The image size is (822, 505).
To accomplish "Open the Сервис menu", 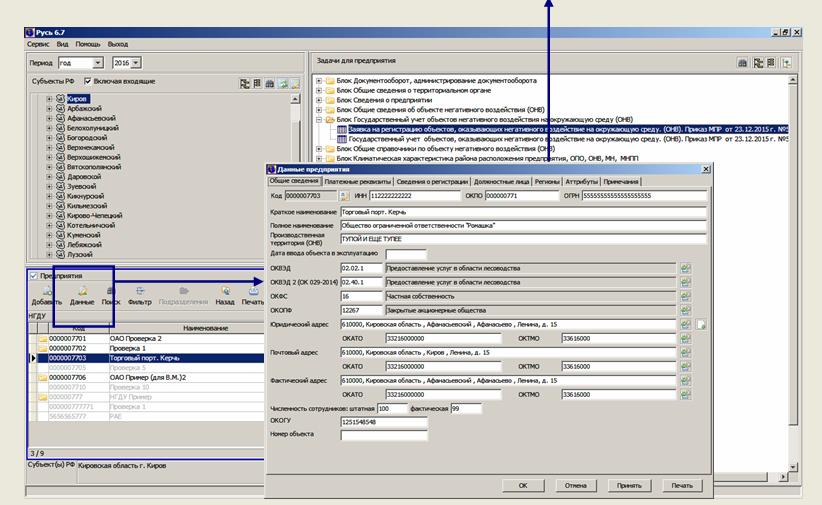I will click(x=38, y=44).
